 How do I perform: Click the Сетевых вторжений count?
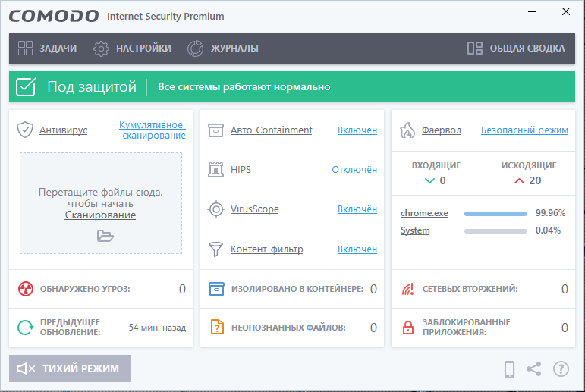tap(565, 289)
